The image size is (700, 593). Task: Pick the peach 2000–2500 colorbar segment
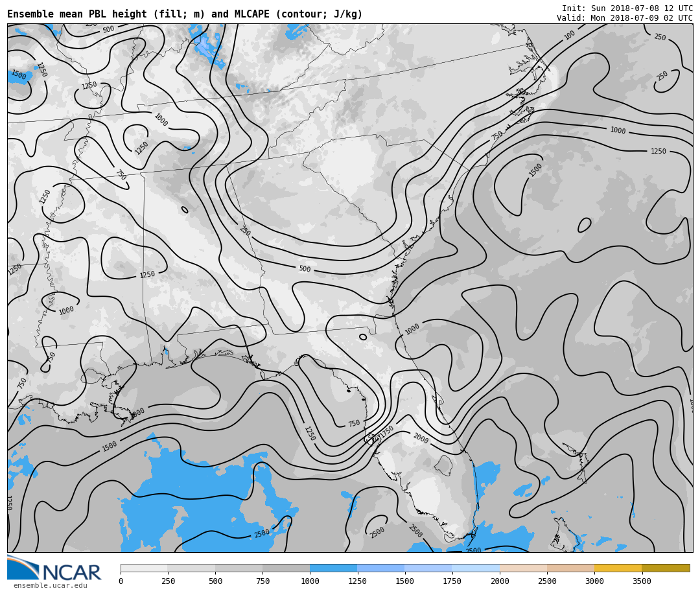coord(523,568)
